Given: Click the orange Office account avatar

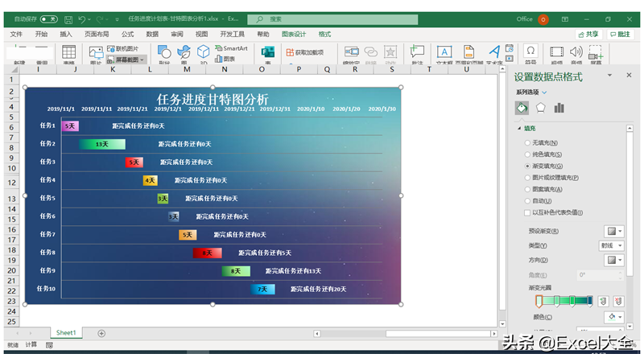Looking at the screenshot, I should (543, 19).
